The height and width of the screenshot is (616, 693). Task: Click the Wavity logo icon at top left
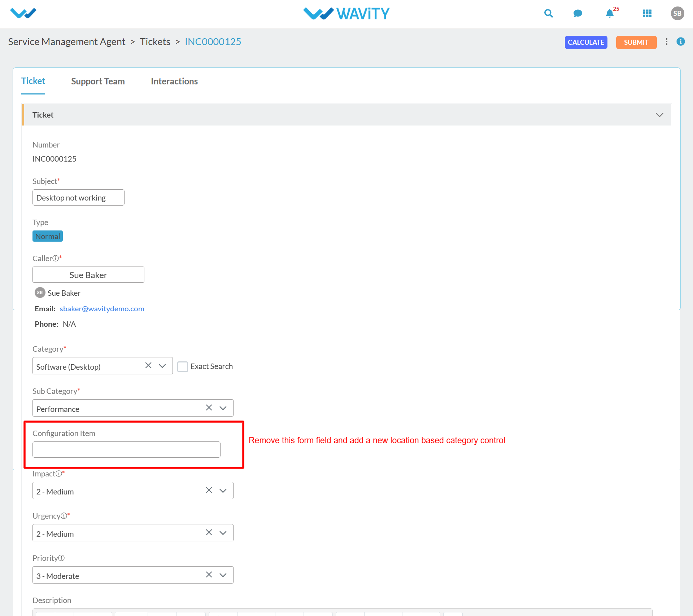(23, 13)
